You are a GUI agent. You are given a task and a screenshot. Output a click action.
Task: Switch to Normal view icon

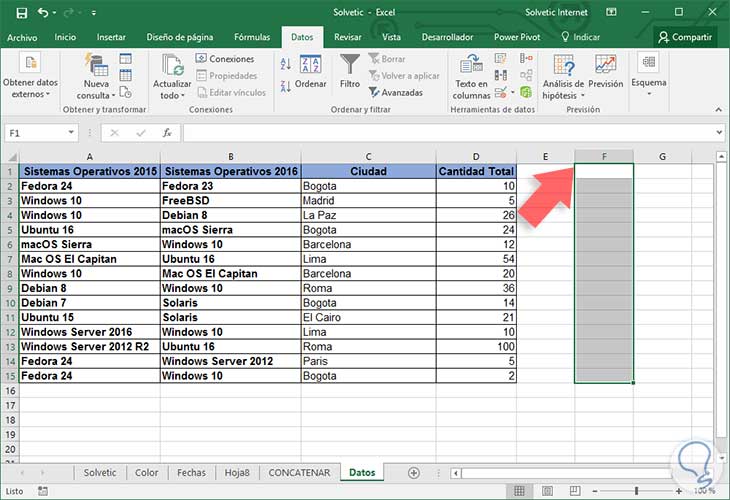(x=519, y=491)
